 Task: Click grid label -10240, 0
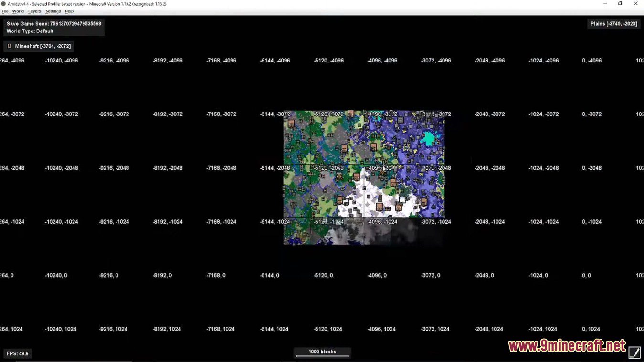tap(56, 275)
